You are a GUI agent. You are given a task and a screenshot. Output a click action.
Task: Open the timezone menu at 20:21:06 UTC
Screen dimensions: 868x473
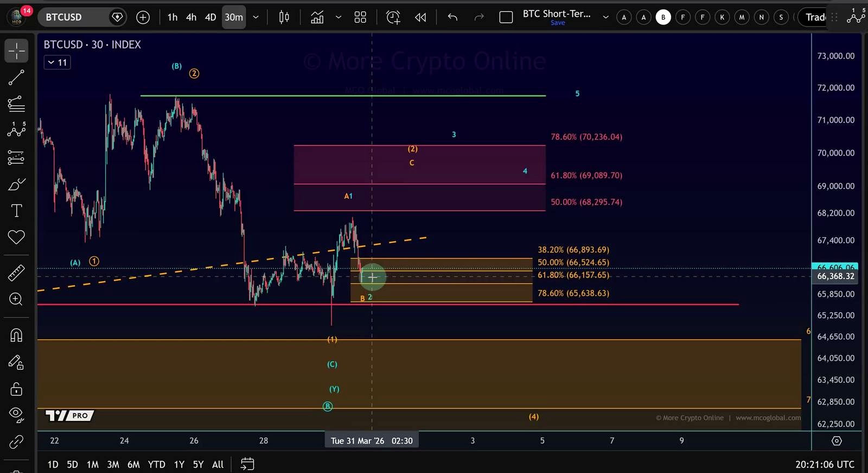[x=825, y=464]
